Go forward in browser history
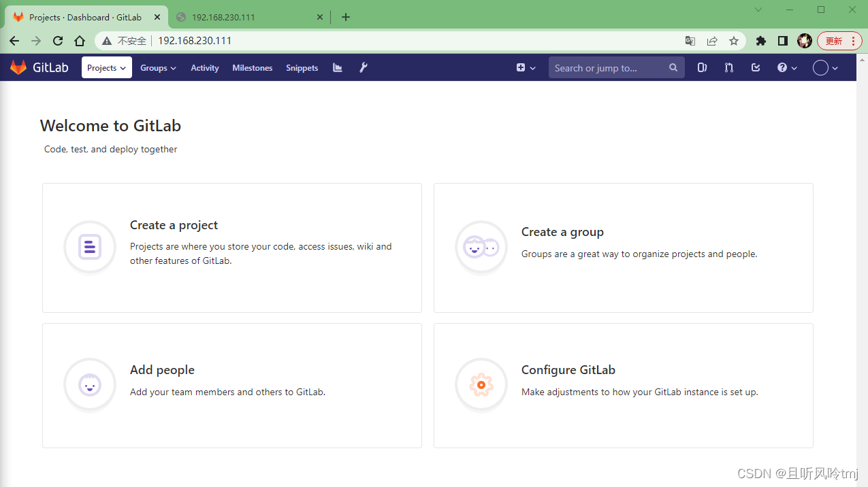Screen dimensions: 868x487 click(x=36, y=41)
